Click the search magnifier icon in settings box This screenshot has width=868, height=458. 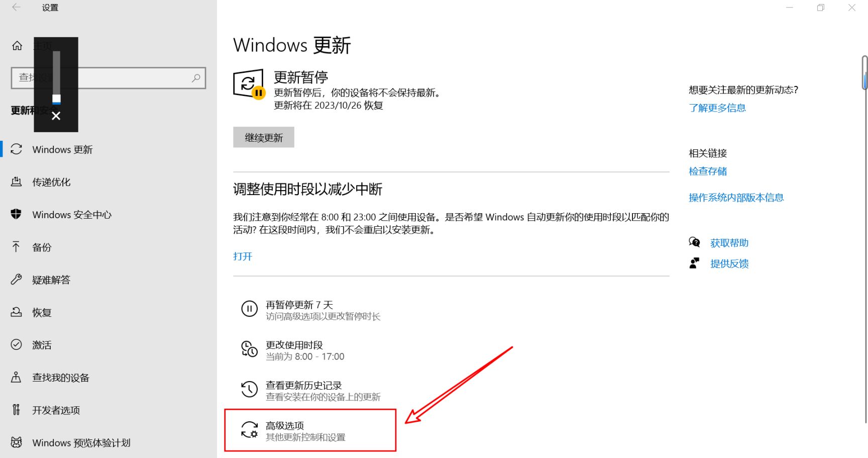pos(196,78)
